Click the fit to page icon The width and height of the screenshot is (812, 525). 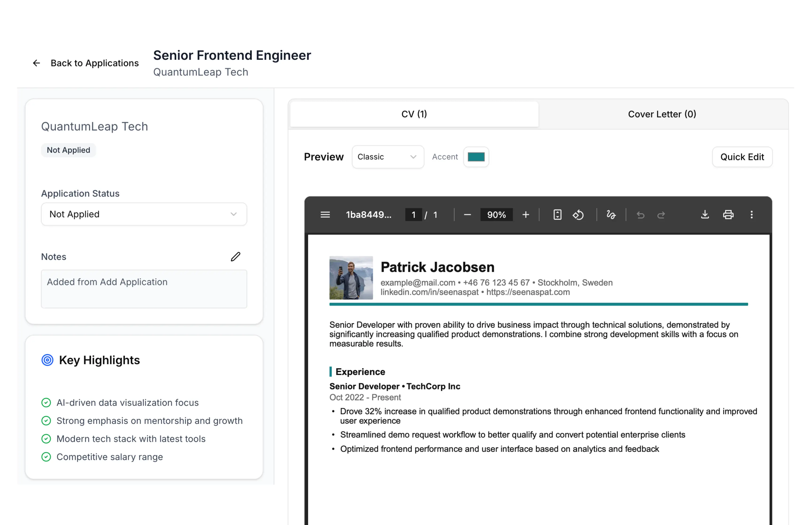(557, 215)
